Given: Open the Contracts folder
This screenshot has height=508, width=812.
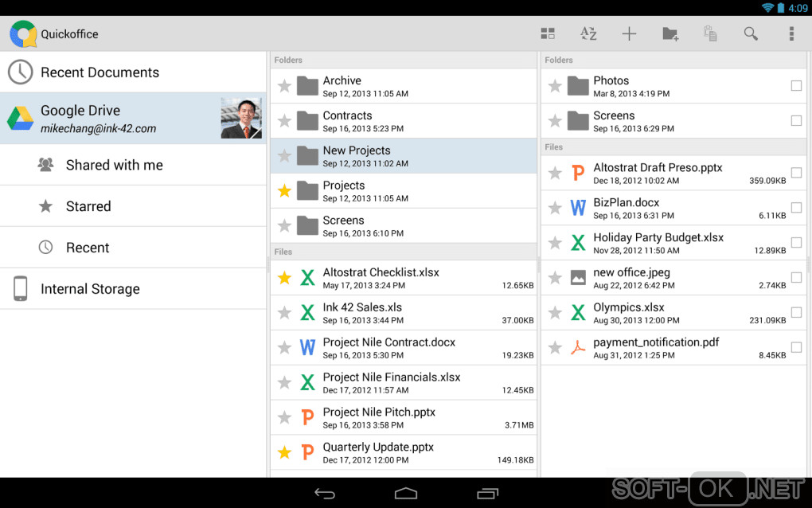Looking at the screenshot, I should click(x=404, y=121).
